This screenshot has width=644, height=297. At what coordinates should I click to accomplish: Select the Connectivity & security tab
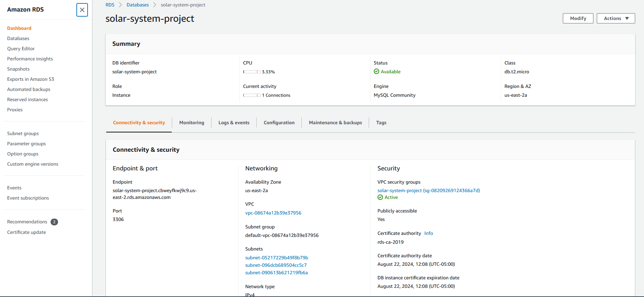point(139,123)
